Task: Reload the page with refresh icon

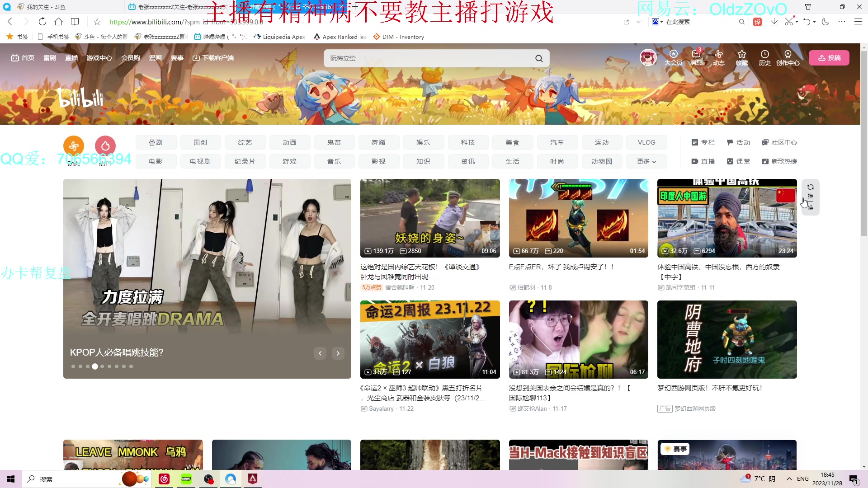Action: click(x=42, y=22)
